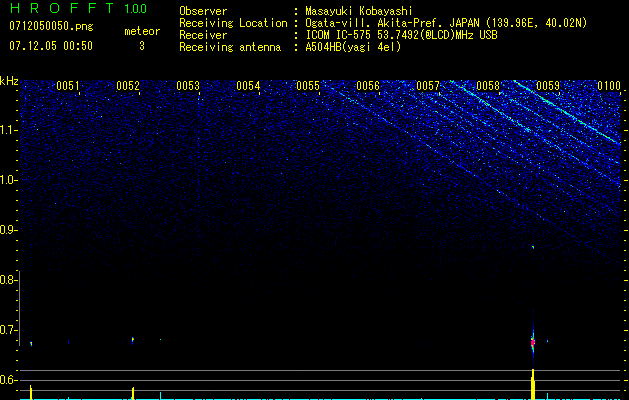Click the observer name Masayuki Kobayashi
Viewport: 629px width, 400px height.
[x=359, y=11]
